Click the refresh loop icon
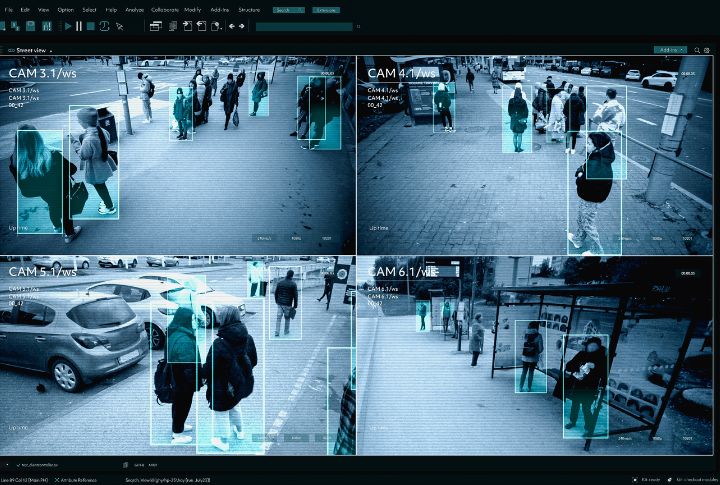This screenshot has height=485, width=720. [x=105, y=26]
